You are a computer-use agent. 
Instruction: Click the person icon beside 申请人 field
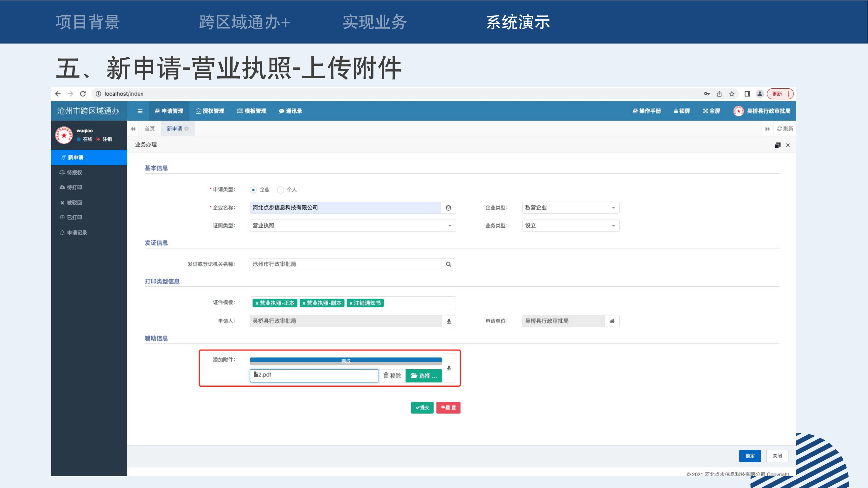tap(449, 321)
